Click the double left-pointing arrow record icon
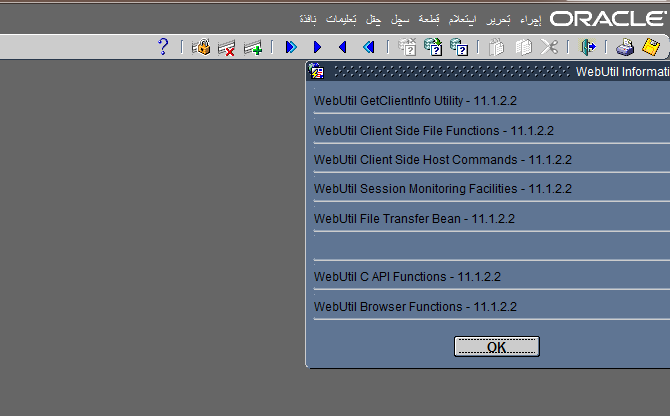This screenshot has height=416, width=670. tap(369, 47)
